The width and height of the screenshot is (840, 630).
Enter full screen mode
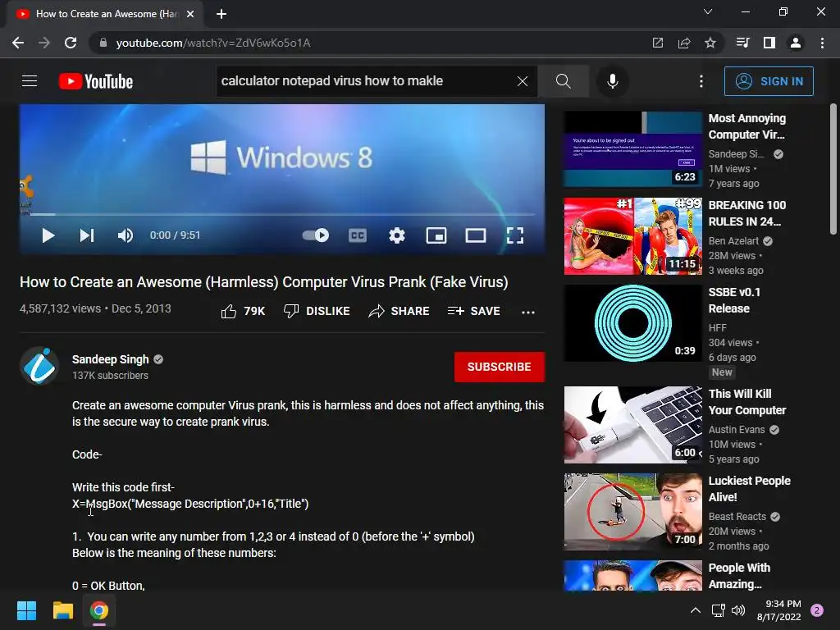click(x=515, y=235)
